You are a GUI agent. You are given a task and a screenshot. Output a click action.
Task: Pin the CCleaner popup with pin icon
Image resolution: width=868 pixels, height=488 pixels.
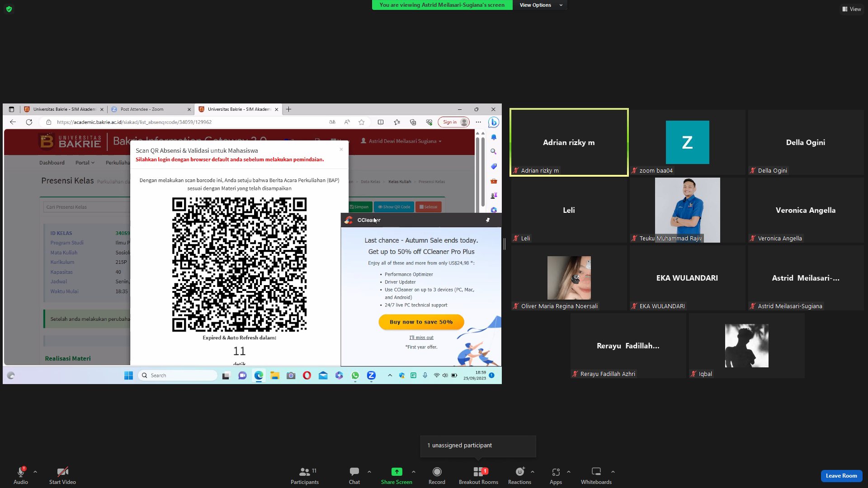(488, 220)
